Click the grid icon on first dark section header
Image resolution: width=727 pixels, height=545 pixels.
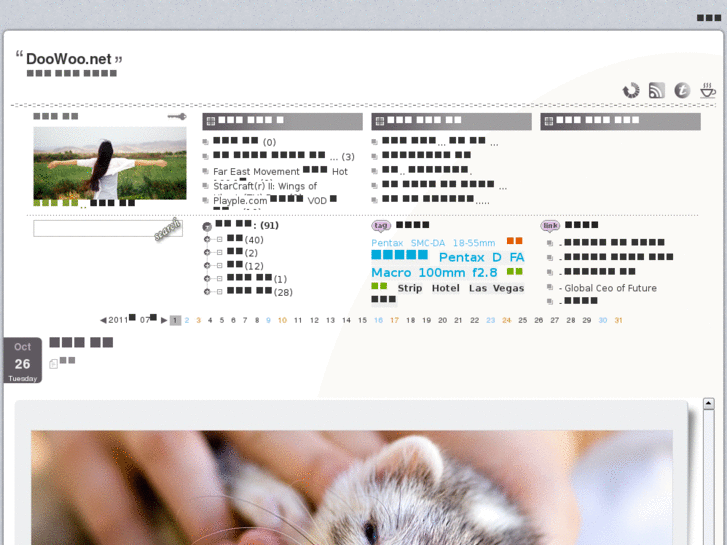pyautogui.click(x=211, y=121)
